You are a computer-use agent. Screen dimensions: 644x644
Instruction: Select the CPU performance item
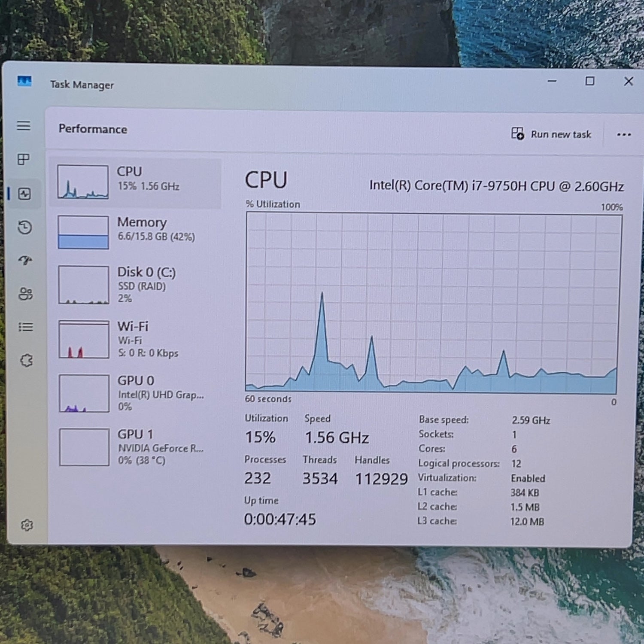tap(135, 182)
